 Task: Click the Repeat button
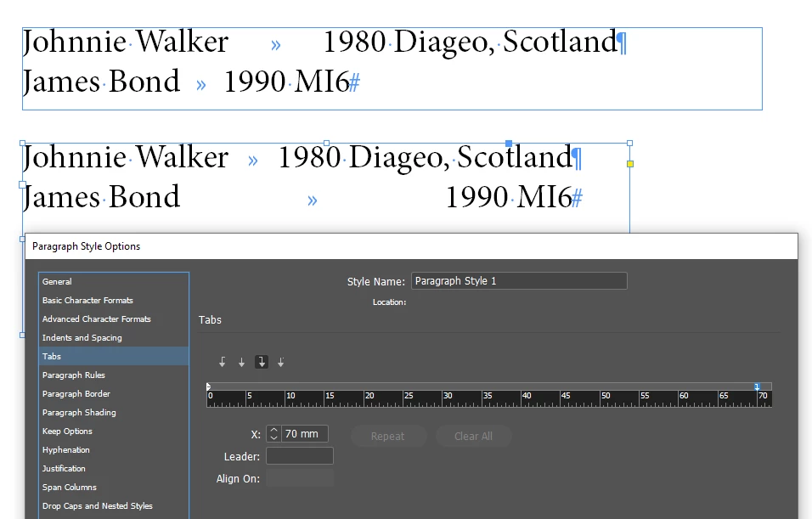coord(388,436)
